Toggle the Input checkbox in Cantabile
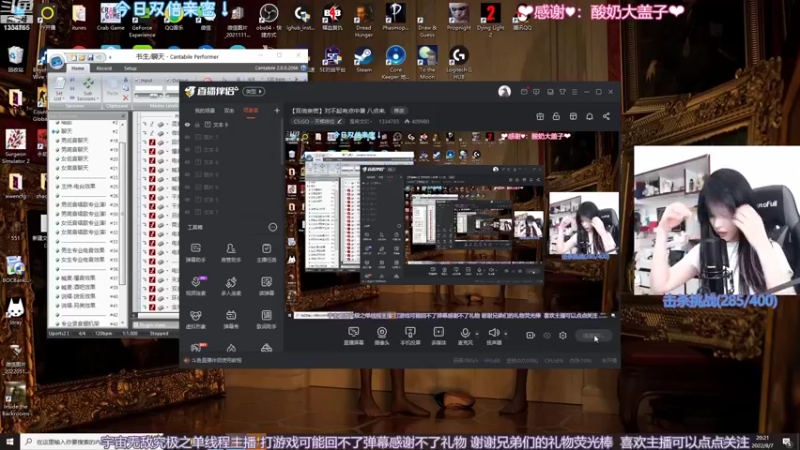 [x=137, y=81]
